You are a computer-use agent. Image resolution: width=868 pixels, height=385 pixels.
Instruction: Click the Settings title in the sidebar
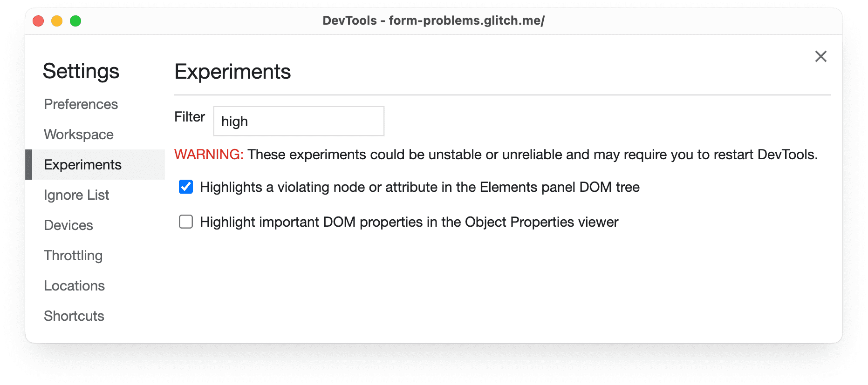81,71
